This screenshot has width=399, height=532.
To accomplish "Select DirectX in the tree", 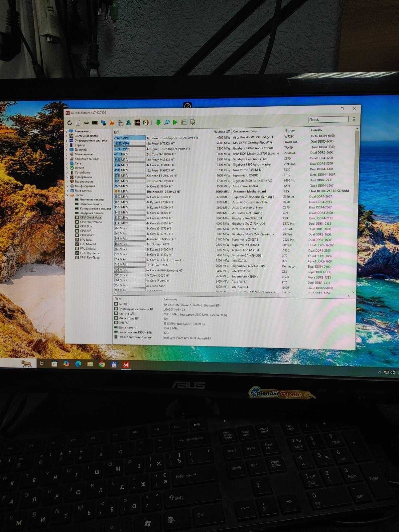I will point(79,168).
